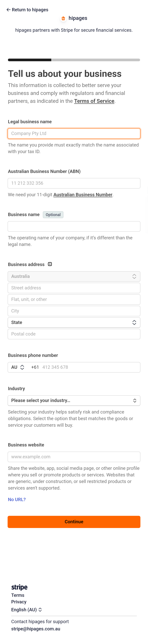Open the Terms of Service link

point(94,101)
